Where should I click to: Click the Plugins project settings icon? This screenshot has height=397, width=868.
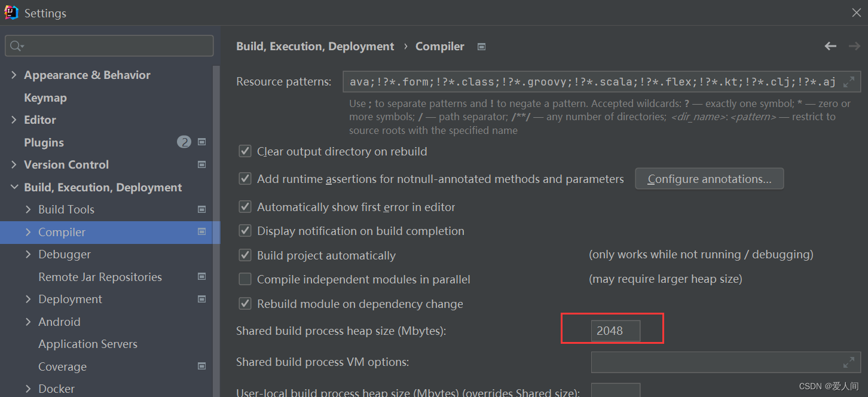click(x=202, y=142)
